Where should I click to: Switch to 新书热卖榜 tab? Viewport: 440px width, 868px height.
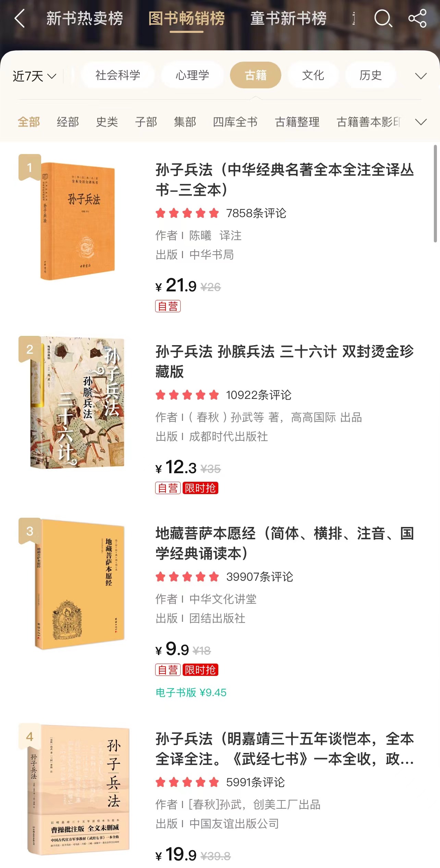point(85,18)
